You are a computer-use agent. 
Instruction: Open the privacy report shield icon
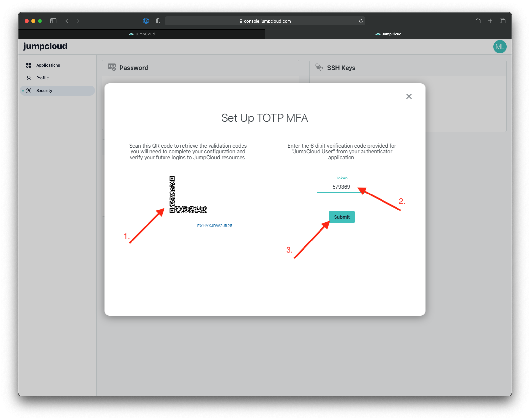point(158,21)
